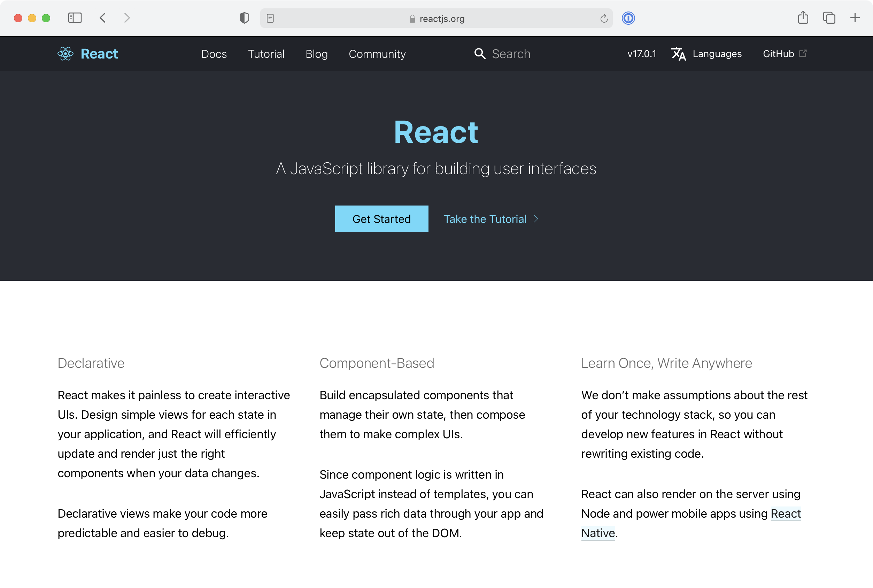
Task: Click the GitHub external link icon
Action: (x=803, y=53)
